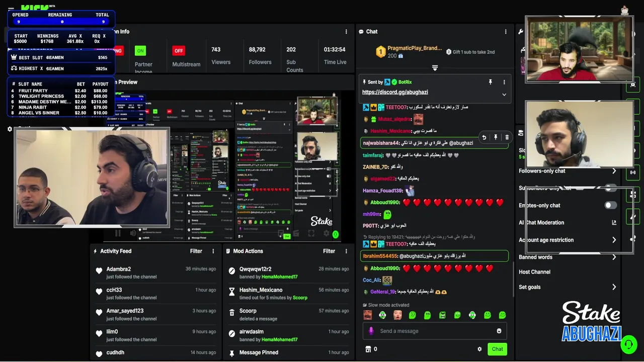
Task: Click PragmaticPlay_Brand top gifter
Action: coord(414,48)
